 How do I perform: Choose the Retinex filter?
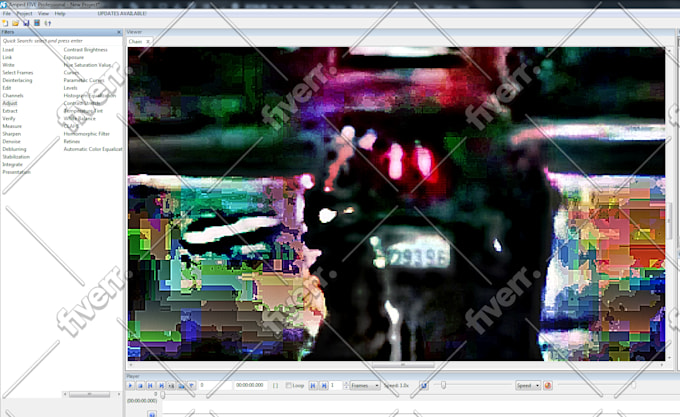pos(72,141)
